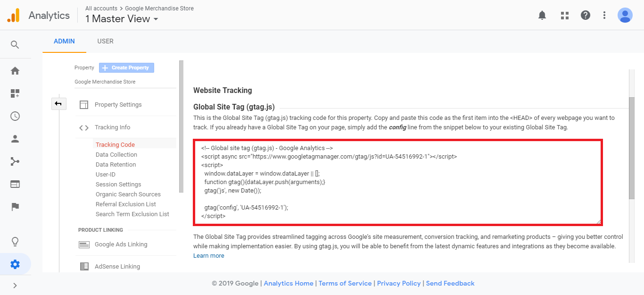644x295 pixels.
Task: Open the three-dot more options menu
Action: pos(604,15)
